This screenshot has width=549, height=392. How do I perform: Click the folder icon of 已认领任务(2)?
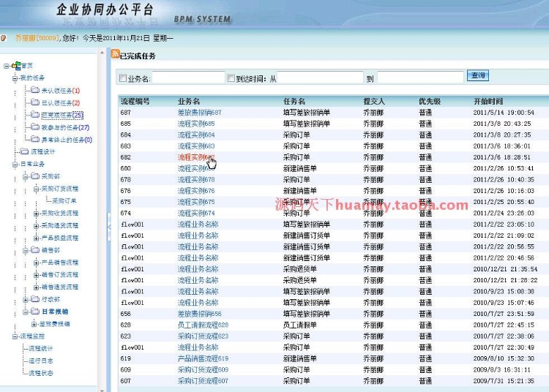pyautogui.click(x=35, y=102)
